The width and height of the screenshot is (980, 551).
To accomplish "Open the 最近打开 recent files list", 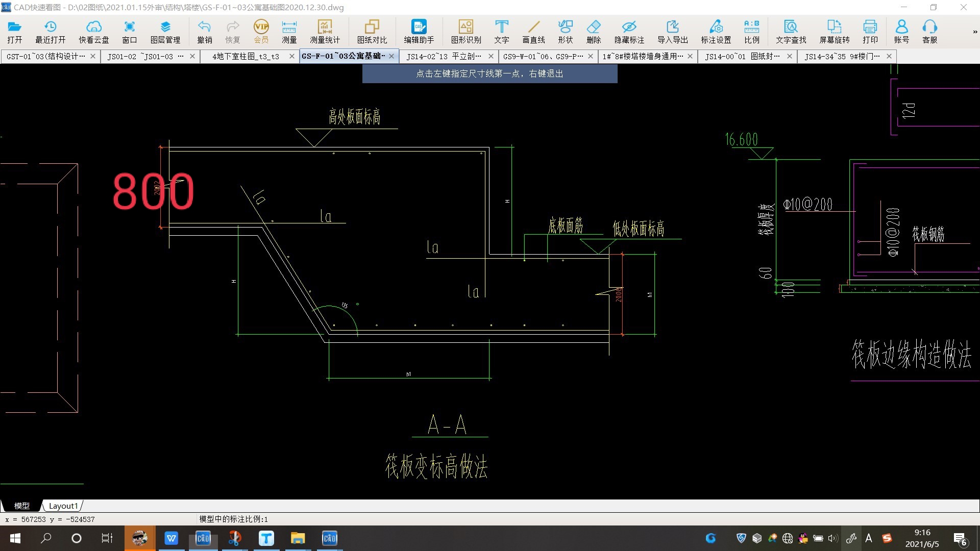I will [50, 32].
